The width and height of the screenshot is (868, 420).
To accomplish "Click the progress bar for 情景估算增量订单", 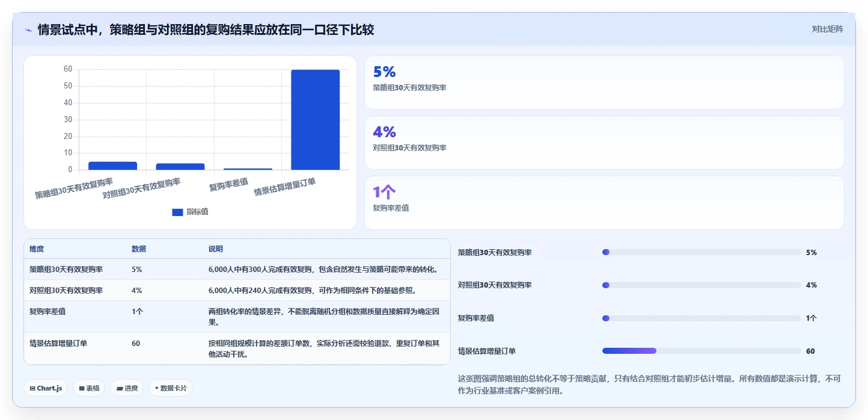I will 701,351.
